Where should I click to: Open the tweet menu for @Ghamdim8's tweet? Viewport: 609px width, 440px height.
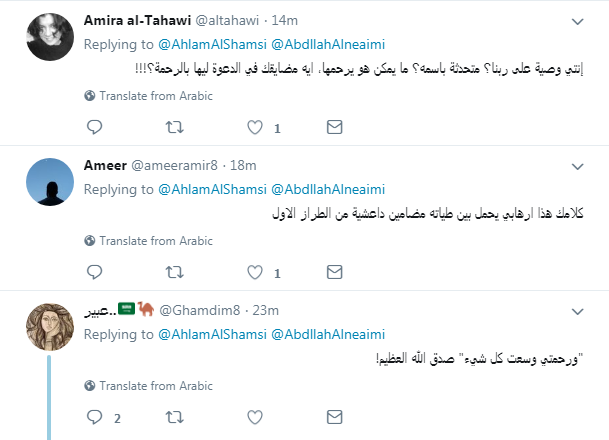(x=577, y=309)
